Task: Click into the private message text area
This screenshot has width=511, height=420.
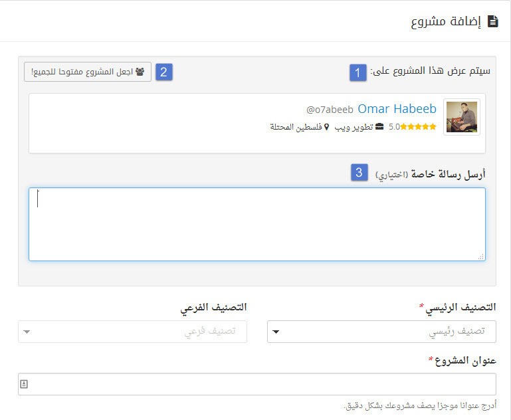Action: 256,224
